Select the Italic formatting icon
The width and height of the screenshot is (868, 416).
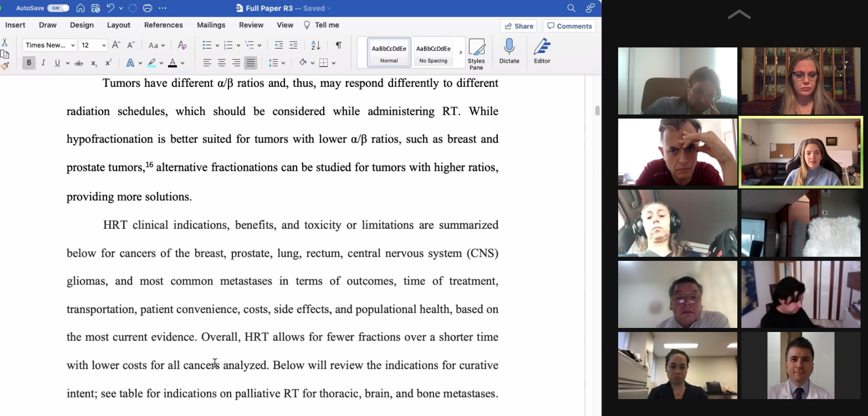coord(43,63)
